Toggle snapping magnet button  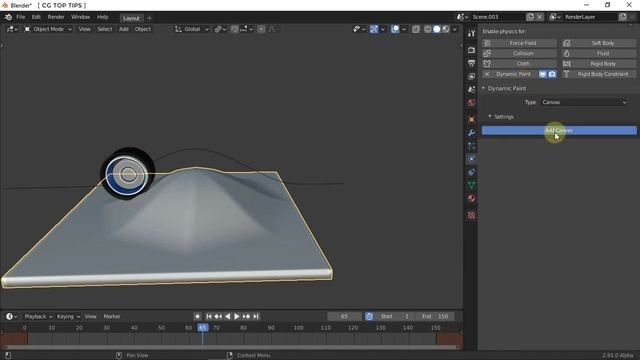click(x=234, y=29)
